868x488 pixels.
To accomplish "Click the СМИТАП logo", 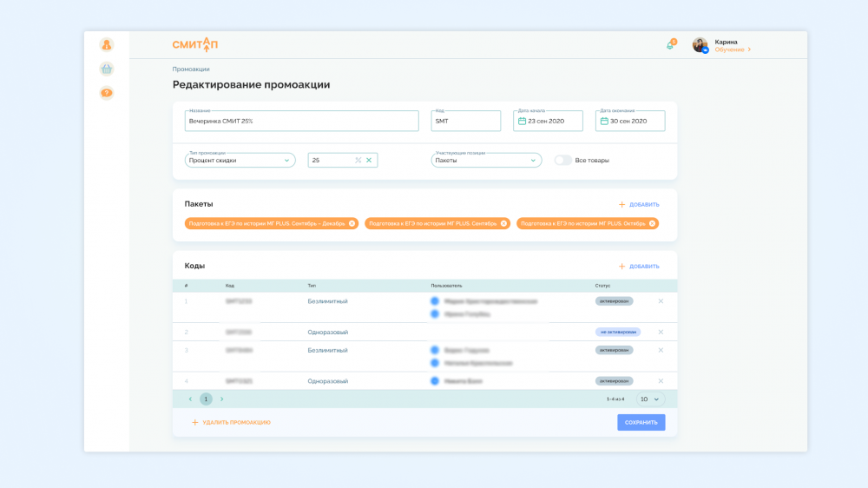I will [x=194, y=44].
